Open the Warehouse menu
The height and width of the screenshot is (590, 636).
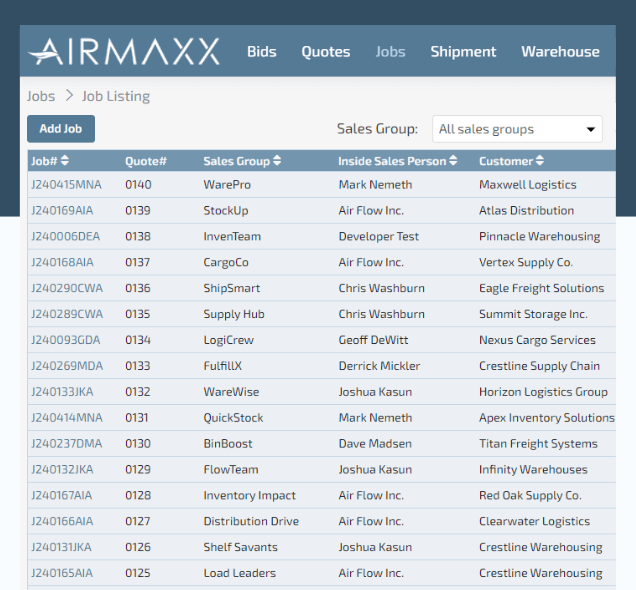560,52
